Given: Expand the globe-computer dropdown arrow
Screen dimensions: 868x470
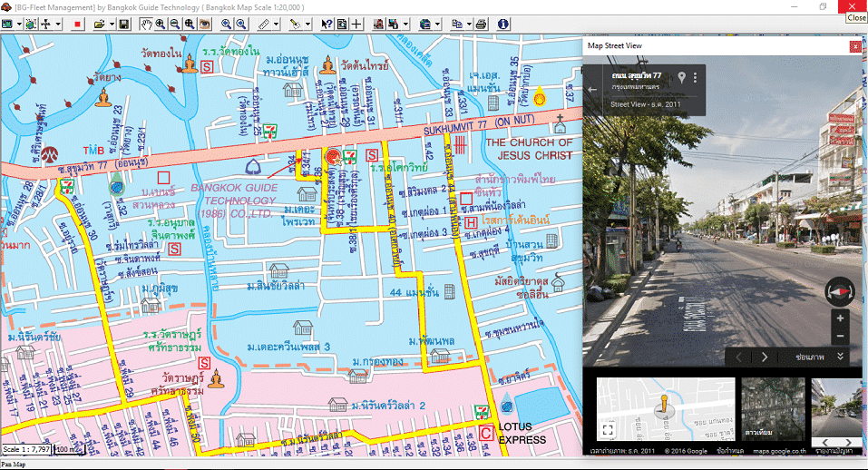Looking at the screenshot, I should tap(437, 24).
